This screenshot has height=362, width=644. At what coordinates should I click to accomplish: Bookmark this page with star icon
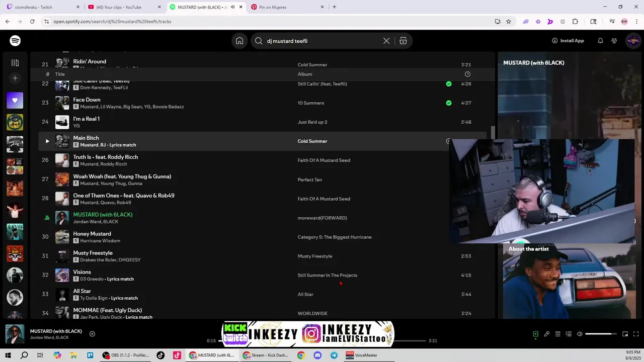point(509,22)
